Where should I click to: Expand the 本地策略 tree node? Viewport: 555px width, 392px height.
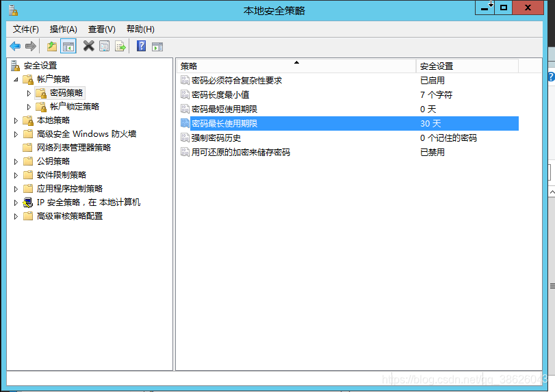pyautogui.click(x=16, y=120)
